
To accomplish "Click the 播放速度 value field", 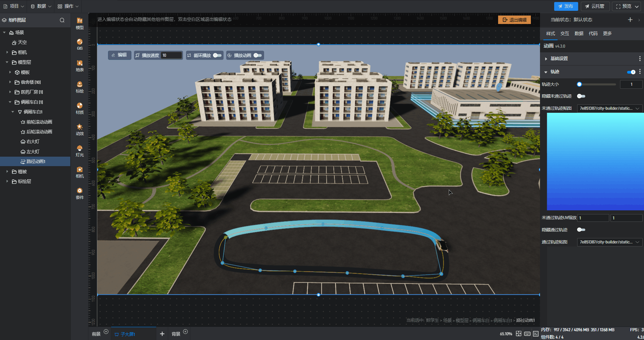I will point(172,55).
